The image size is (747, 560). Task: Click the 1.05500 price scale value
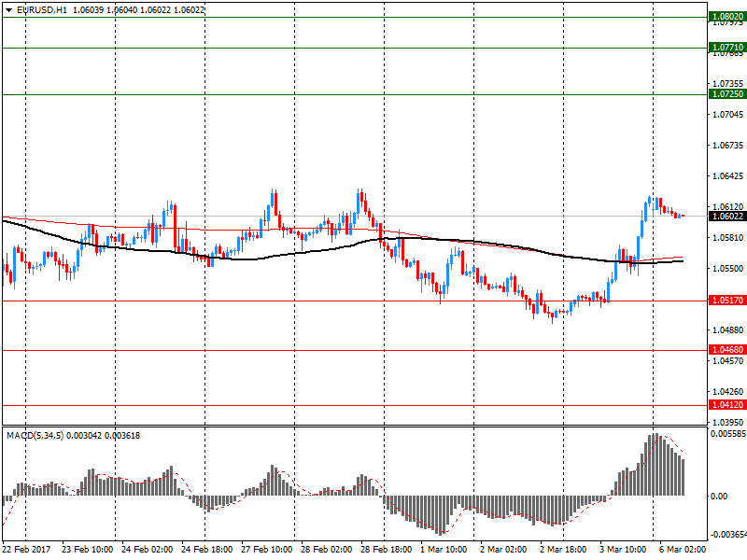727,269
